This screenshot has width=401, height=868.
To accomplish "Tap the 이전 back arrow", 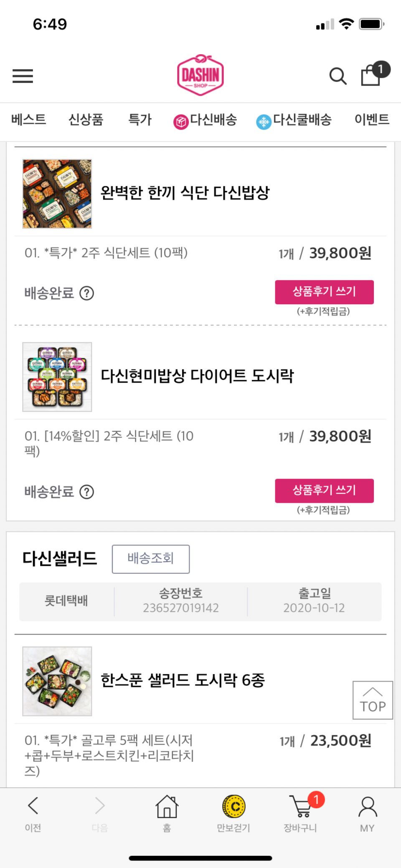I will 33,813.
